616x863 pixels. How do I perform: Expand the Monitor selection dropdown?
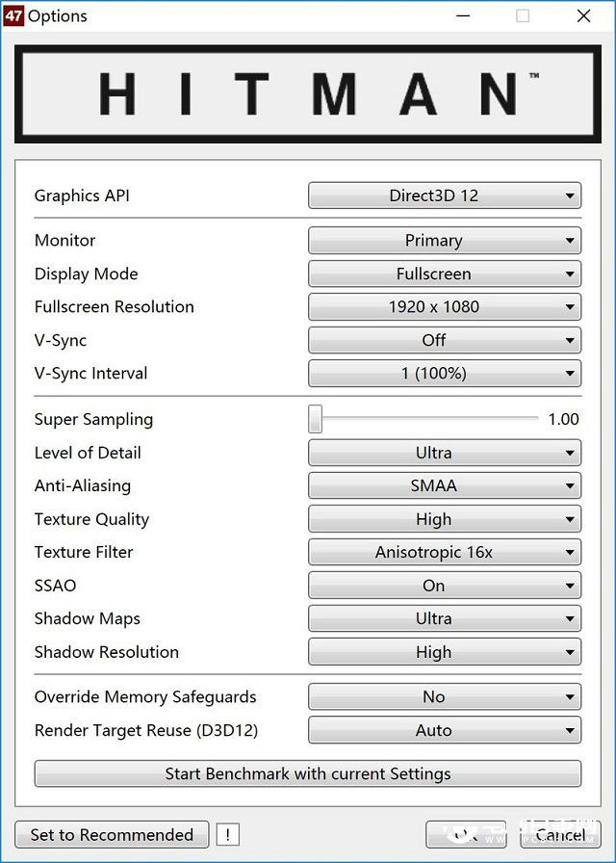coord(445,241)
